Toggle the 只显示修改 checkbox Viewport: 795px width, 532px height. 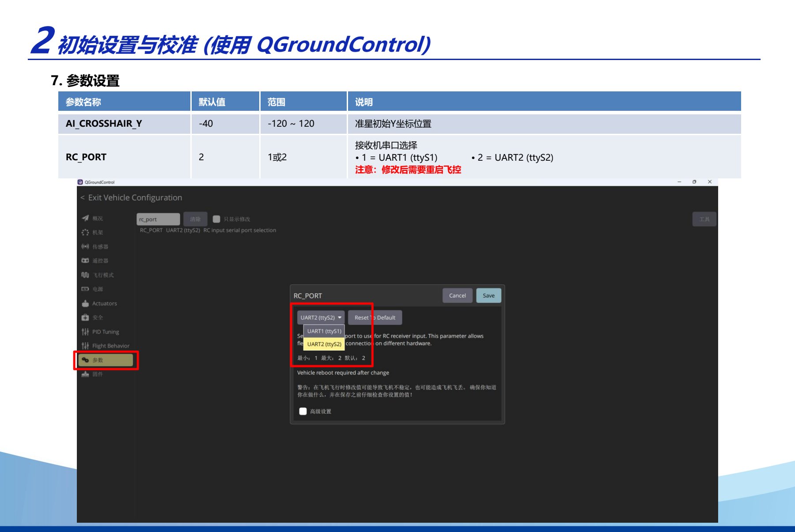216,219
